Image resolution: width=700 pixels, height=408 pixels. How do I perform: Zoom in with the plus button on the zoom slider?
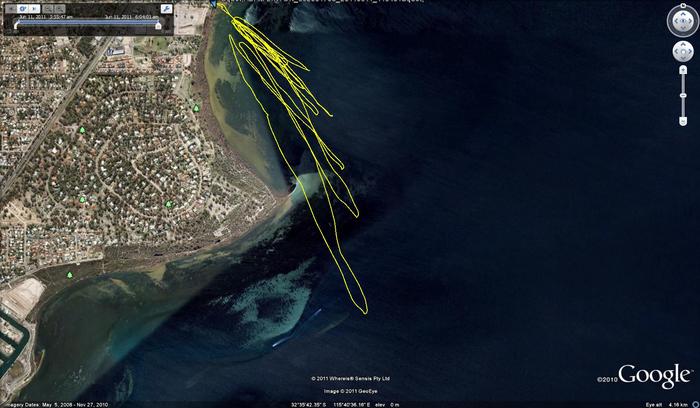pos(683,69)
